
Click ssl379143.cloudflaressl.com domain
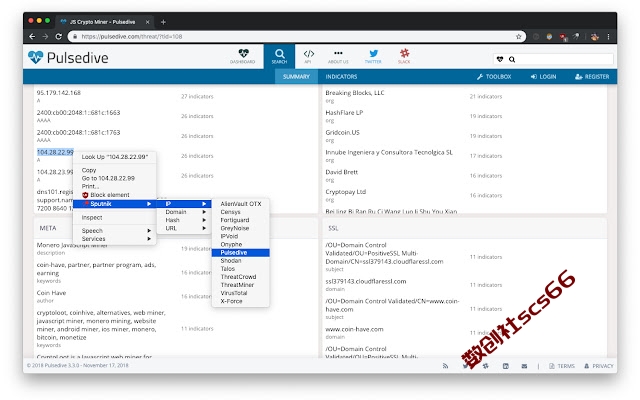[x=366, y=281]
